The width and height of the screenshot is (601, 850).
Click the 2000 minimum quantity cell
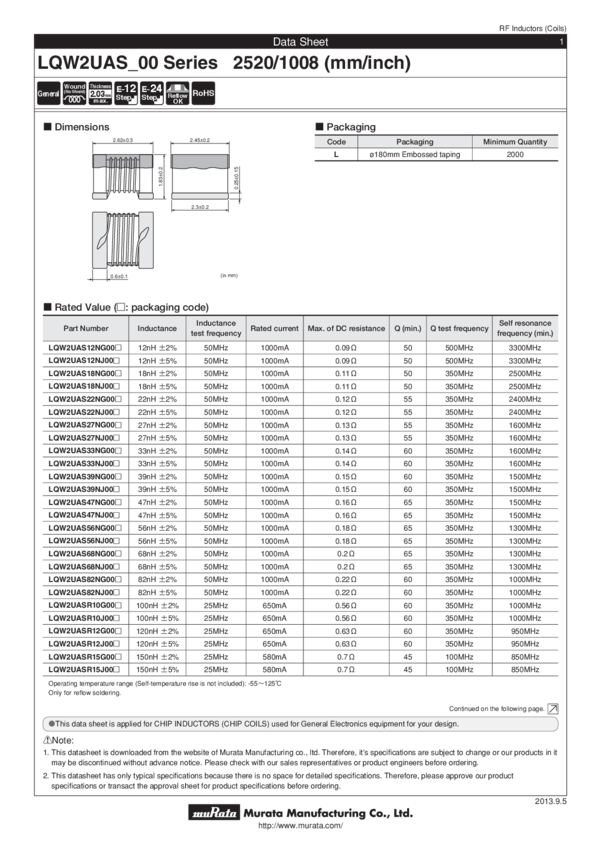[515, 154]
